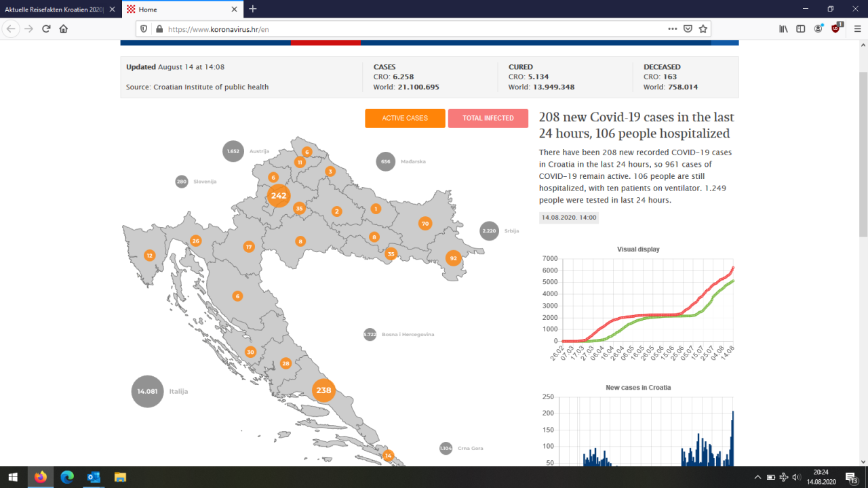Open a new tab with plus button

tap(253, 9)
